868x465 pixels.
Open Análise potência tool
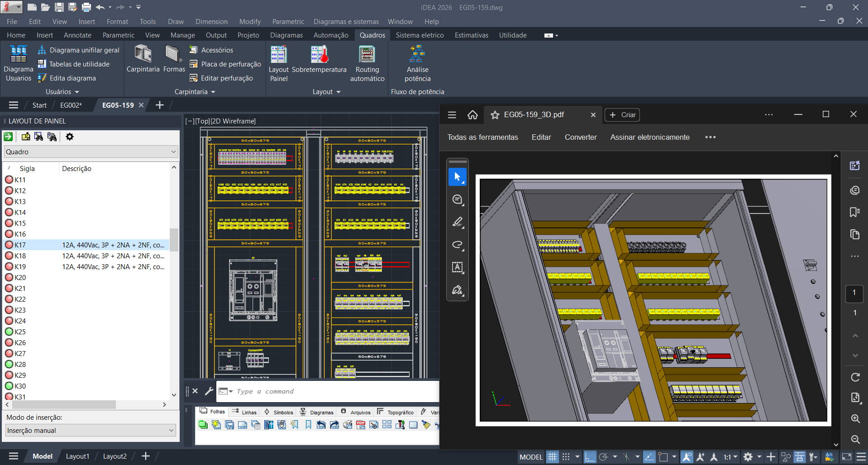pyautogui.click(x=417, y=55)
